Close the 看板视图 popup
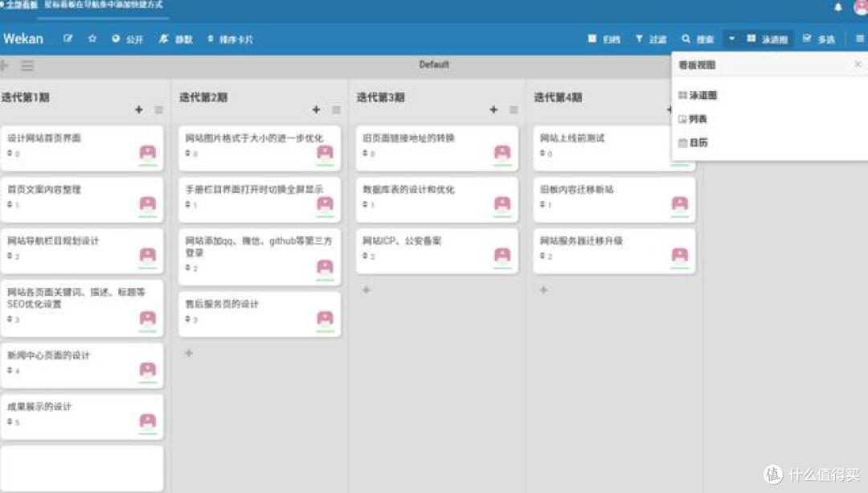Screen dimensions: 868x493 858,64
